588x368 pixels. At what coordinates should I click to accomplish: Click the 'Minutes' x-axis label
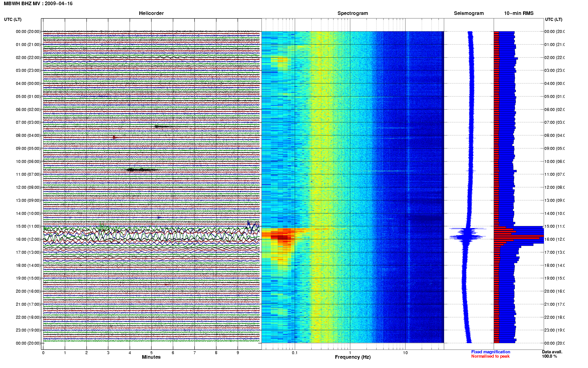(151, 357)
